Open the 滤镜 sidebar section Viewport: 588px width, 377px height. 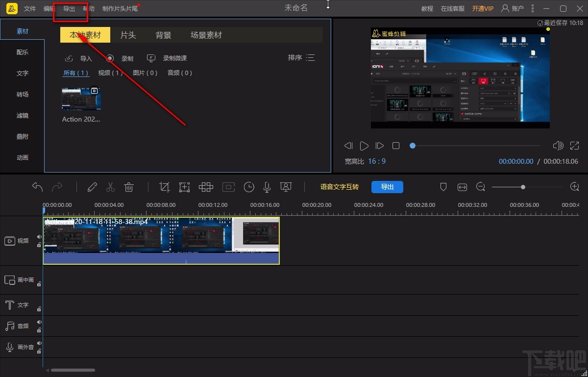23,116
